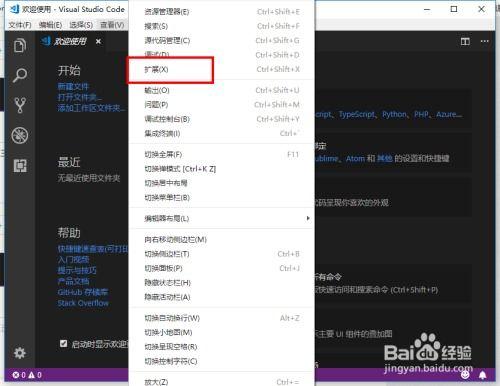Open the Debug icon in activity bar
Viewport: 500px width, 386px height.
(20, 135)
